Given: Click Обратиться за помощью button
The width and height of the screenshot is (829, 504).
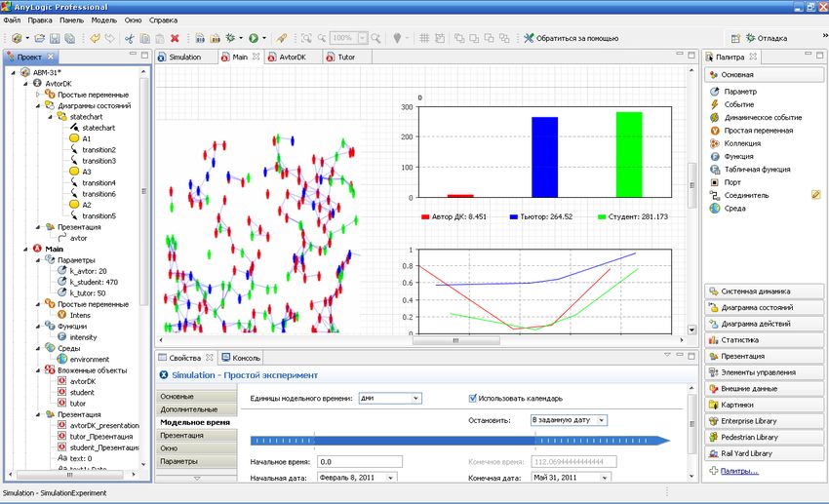Looking at the screenshot, I should tap(571, 38).
